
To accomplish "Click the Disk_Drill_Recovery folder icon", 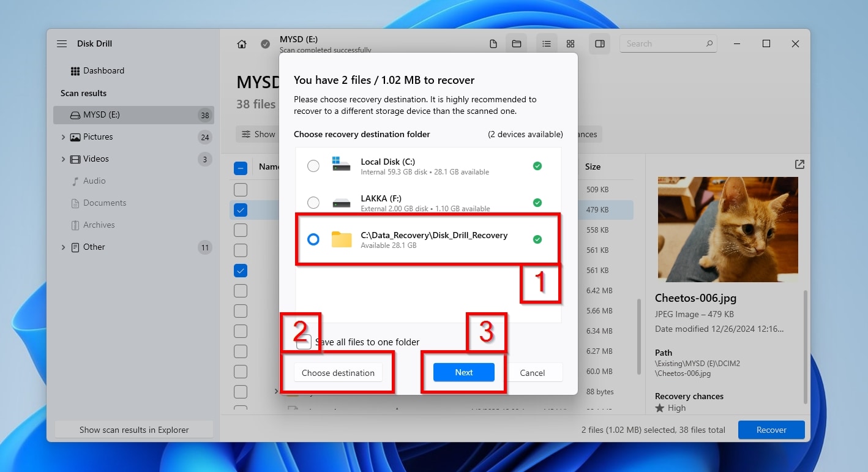I will (x=342, y=239).
